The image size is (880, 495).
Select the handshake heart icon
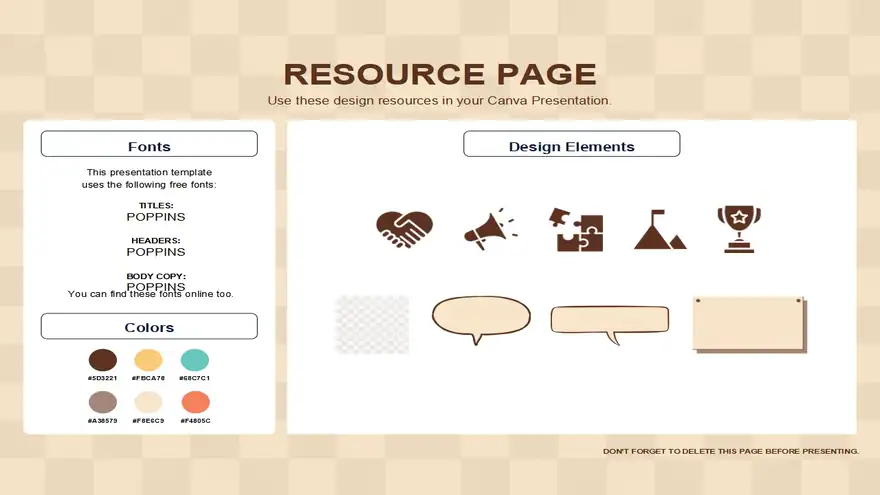(x=405, y=230)
